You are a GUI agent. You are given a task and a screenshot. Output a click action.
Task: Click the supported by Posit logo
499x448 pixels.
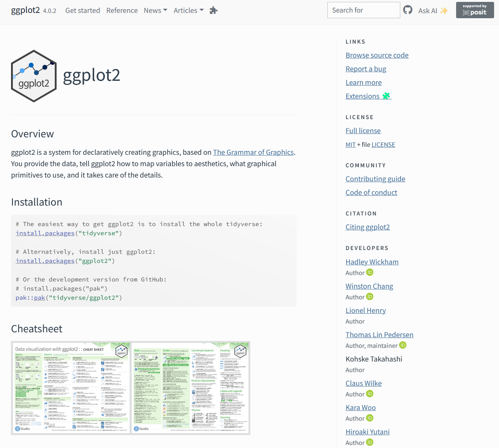pos(475,10)
